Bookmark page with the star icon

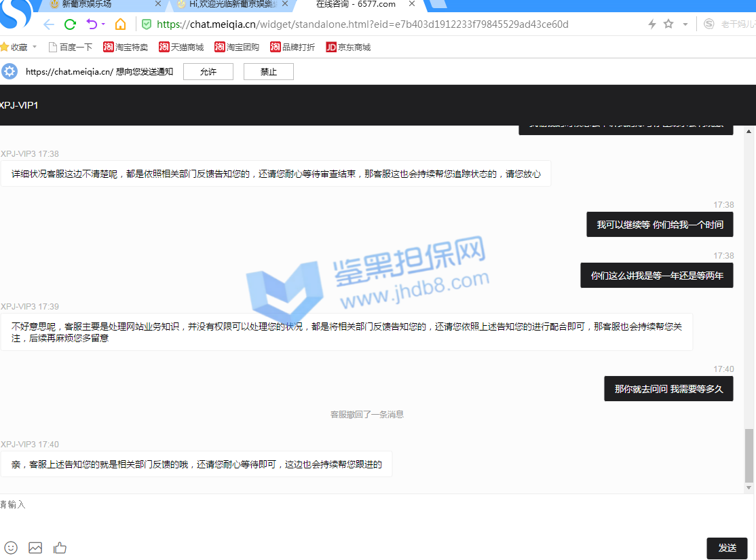tap(668, 24)
